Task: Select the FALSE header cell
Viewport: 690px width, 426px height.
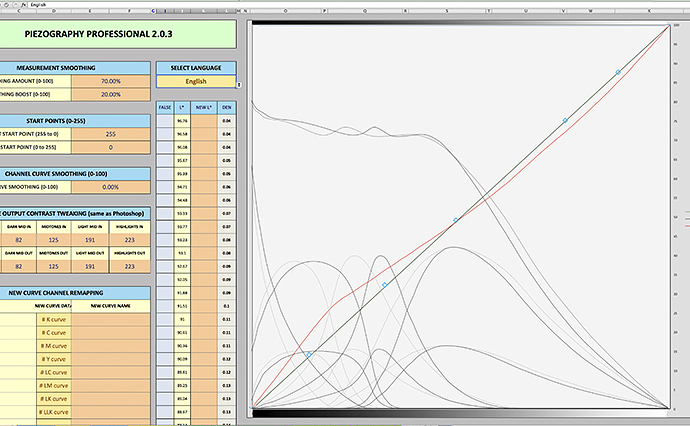Action: (x=166, y=106)
